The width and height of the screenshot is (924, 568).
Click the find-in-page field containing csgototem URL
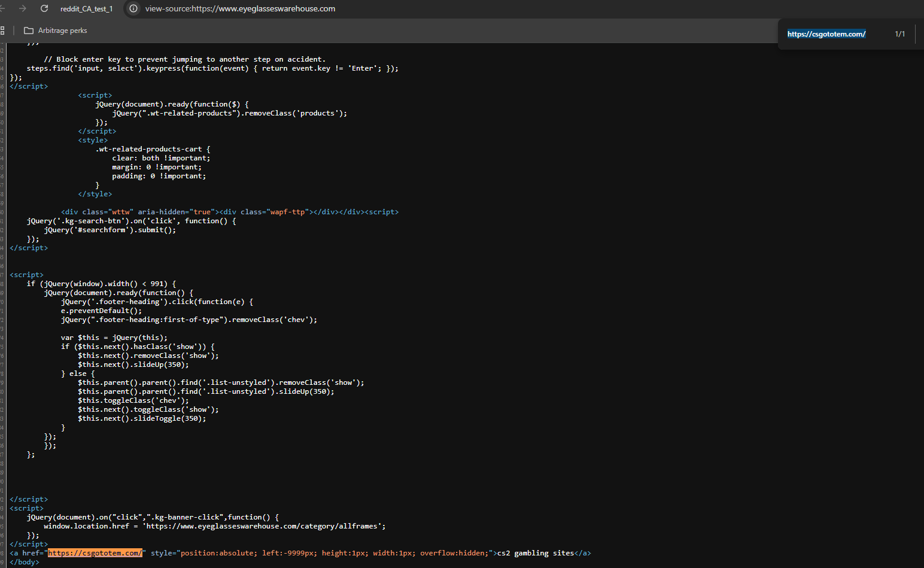click(826, 34)
